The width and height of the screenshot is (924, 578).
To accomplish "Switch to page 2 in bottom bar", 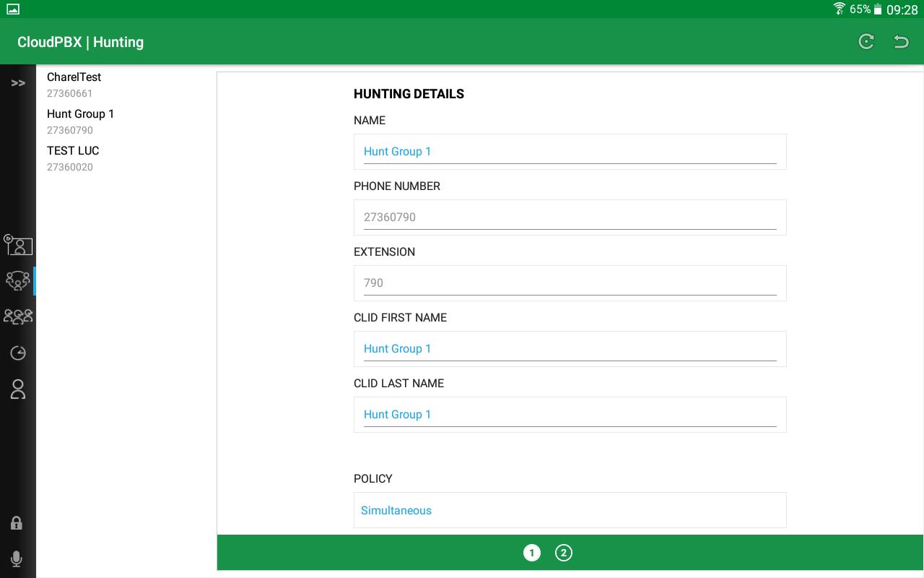I will pos(564,553).
